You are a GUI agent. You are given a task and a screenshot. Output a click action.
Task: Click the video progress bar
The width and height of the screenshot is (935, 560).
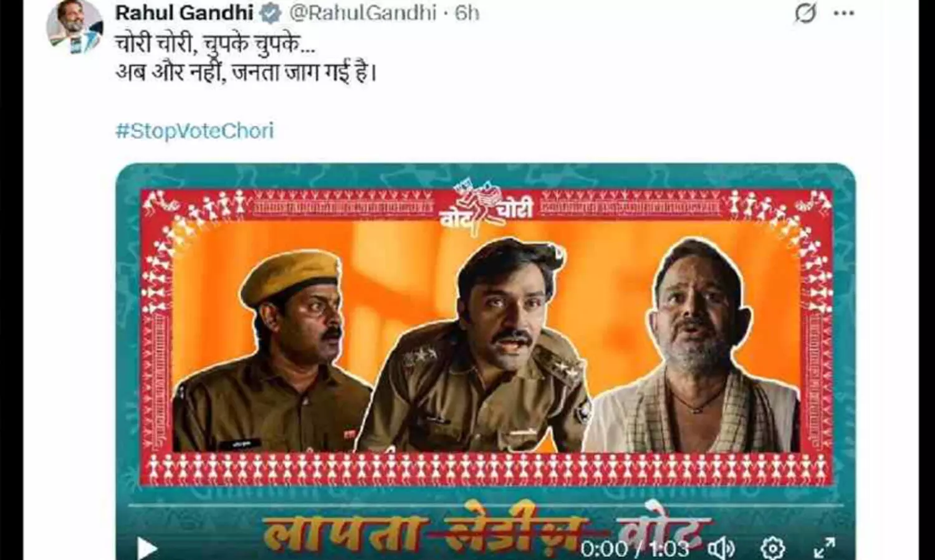click(486, 506)
